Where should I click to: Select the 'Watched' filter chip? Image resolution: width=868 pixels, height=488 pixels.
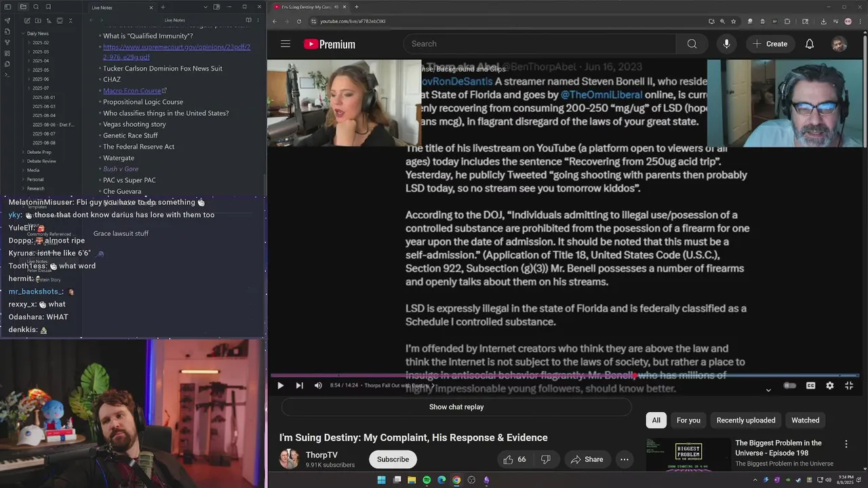[x=806, y=420]
